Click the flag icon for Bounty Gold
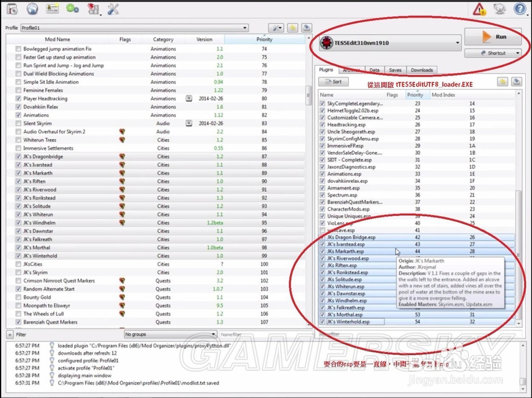Image resolution: width=532 pixels, height=398 pixels. coord(122,297)
